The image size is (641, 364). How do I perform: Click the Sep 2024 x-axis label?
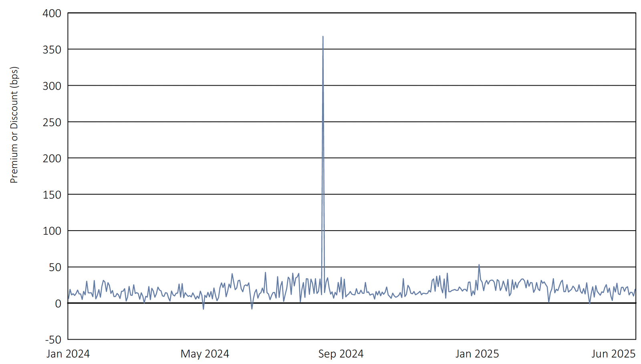341,354
